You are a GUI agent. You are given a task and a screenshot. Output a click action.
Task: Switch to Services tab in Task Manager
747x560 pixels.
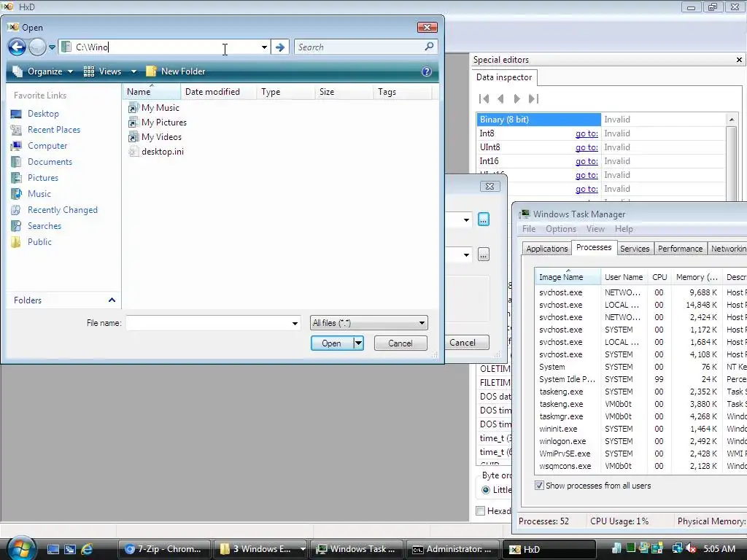click(635, 249)
